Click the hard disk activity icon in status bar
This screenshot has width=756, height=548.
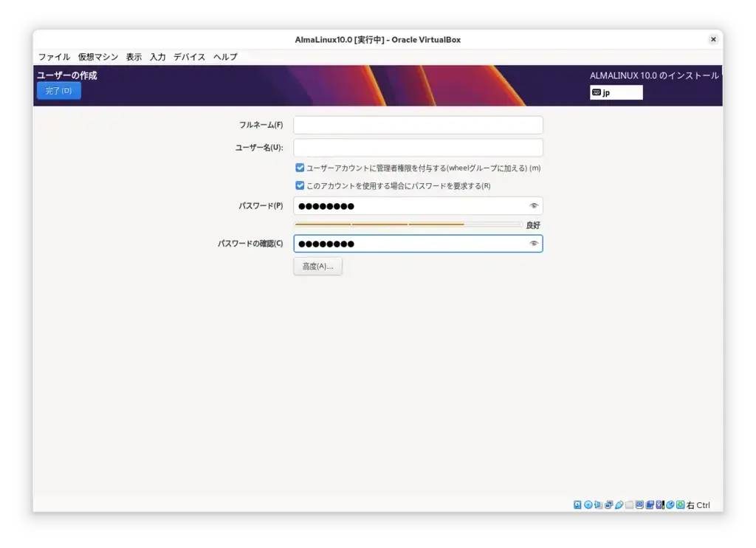pos(577,504)
